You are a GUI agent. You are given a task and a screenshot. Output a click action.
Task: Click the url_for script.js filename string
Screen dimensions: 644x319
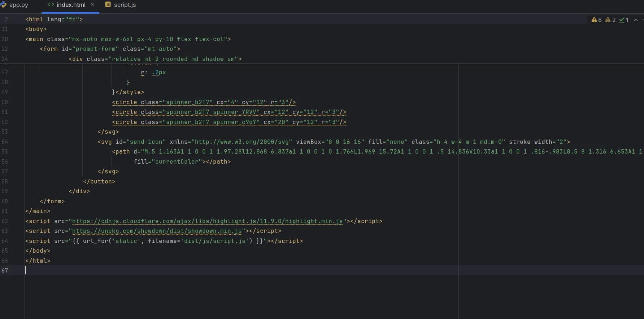(x=214, y=241)
